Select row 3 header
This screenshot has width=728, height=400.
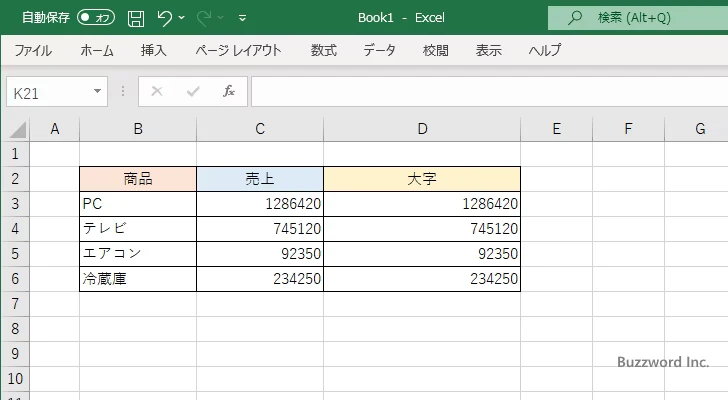(15, 204)
